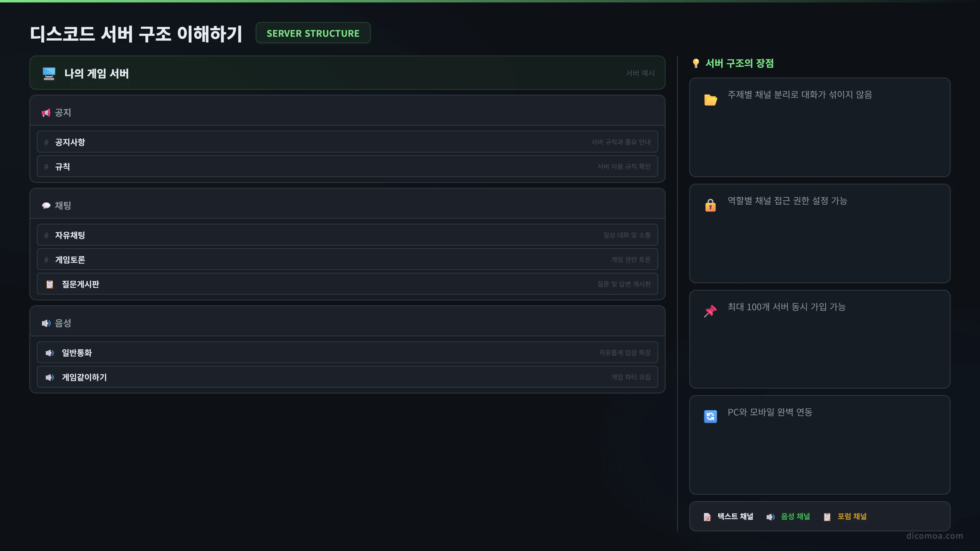Click the SERVER STRUCTURE badge

313,33
